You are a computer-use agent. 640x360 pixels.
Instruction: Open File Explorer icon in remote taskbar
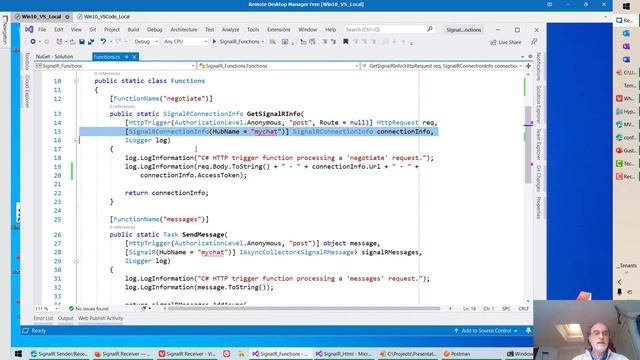[x=241, y=354]
